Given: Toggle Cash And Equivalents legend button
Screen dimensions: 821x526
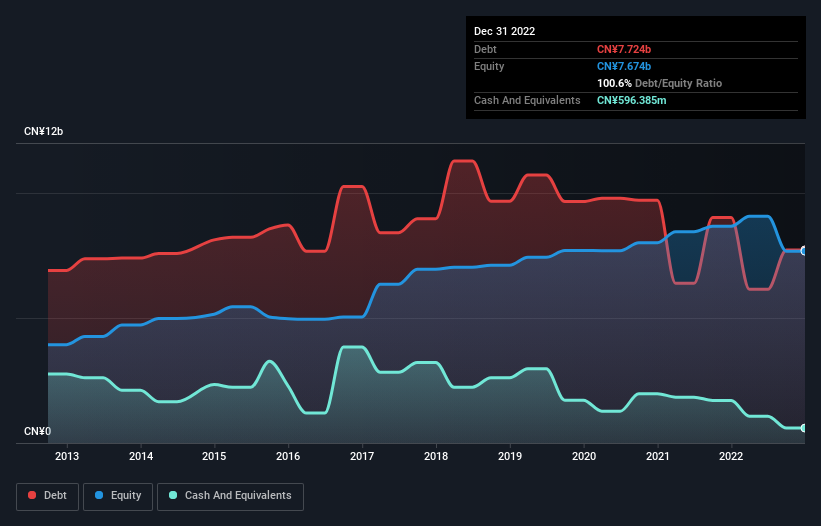Looking at the screenshot, I should click(230, 496).
